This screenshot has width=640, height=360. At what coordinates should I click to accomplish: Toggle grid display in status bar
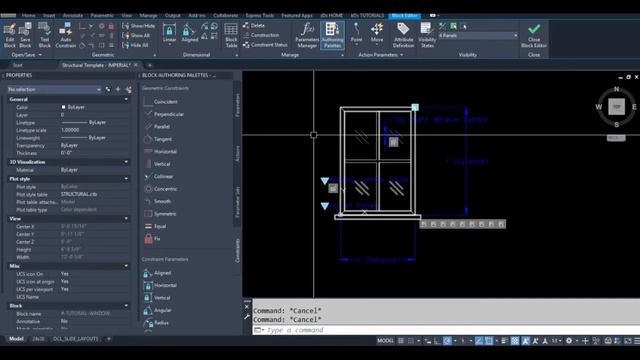pyautogui.click(x=401, y=340)
